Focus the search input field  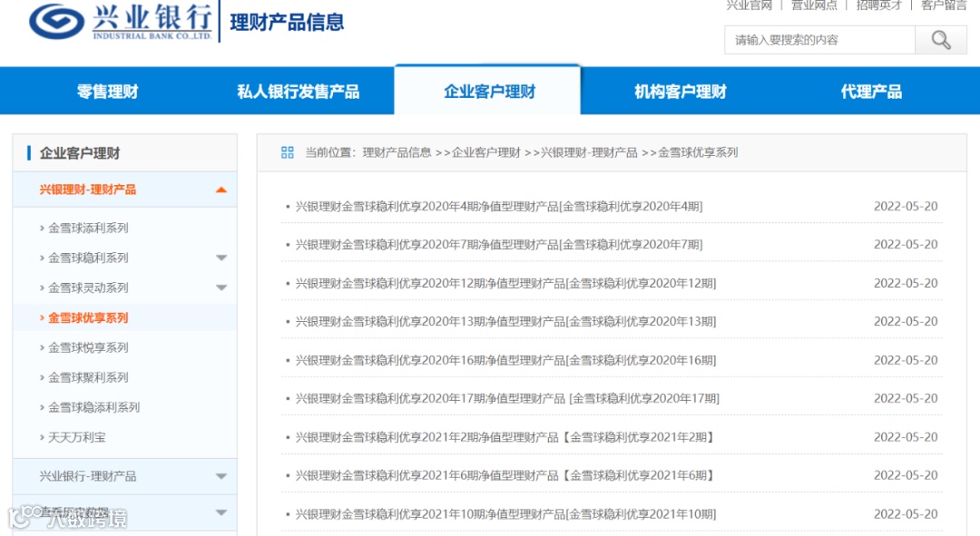coord(819,40)
